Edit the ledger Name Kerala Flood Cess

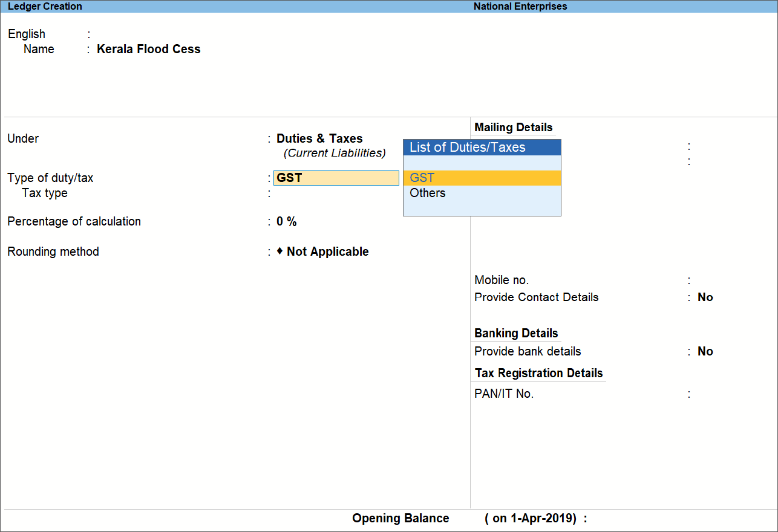click(x=148, y=49)
